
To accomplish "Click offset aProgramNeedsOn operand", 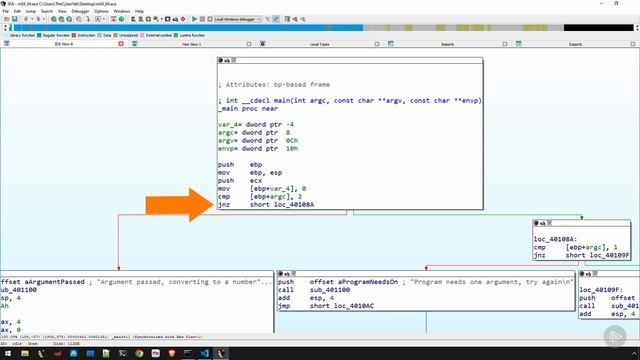I will 353,282.
